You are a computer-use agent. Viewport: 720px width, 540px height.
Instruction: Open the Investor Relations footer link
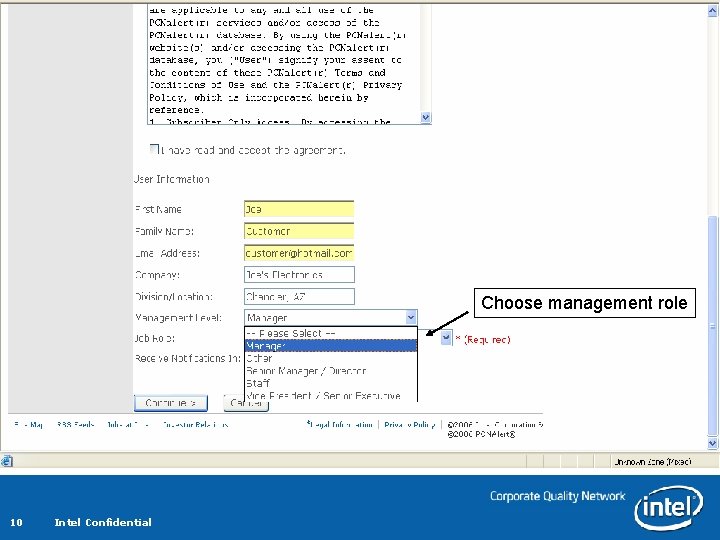pyautogui.click(x=195, y=425)
